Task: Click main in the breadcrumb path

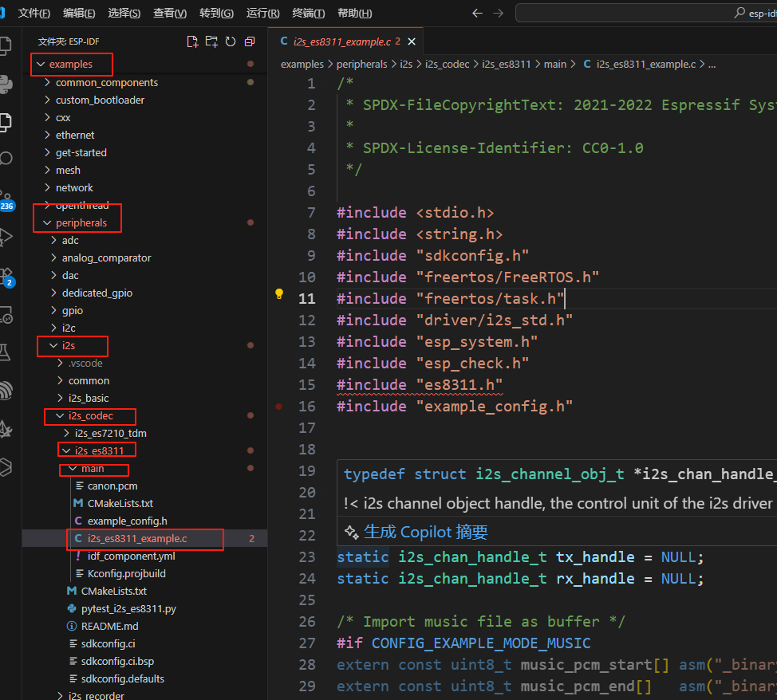Action: click(555, 65)
